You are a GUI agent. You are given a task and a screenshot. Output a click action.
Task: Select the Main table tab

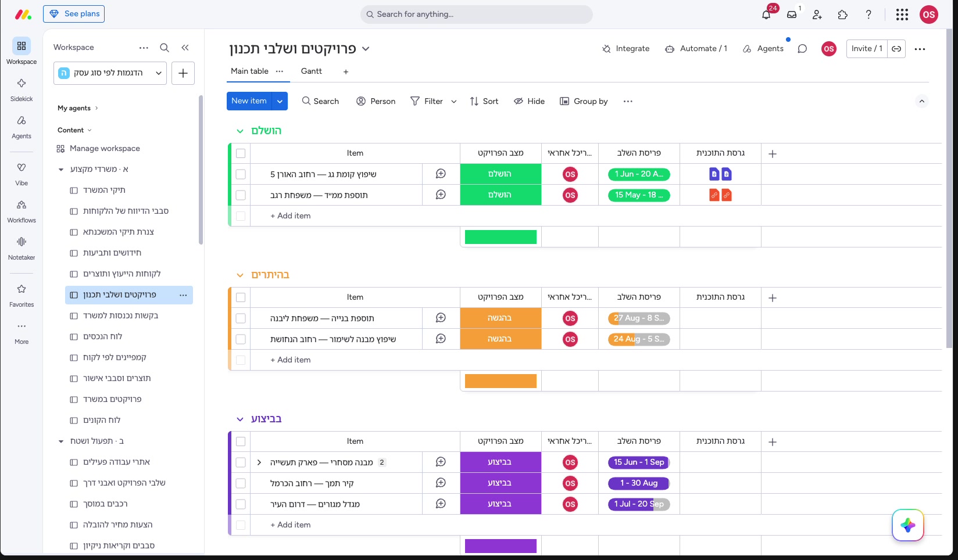click(x=249, y=71)
